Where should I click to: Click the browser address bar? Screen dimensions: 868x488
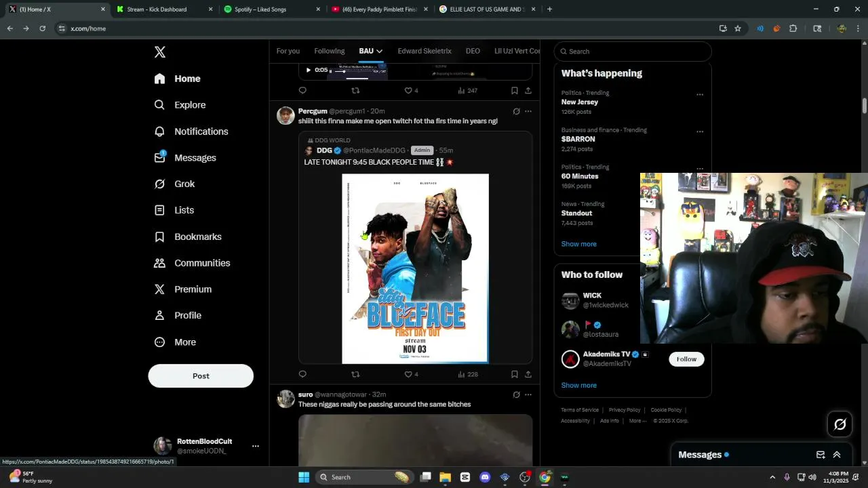point(387,28)
